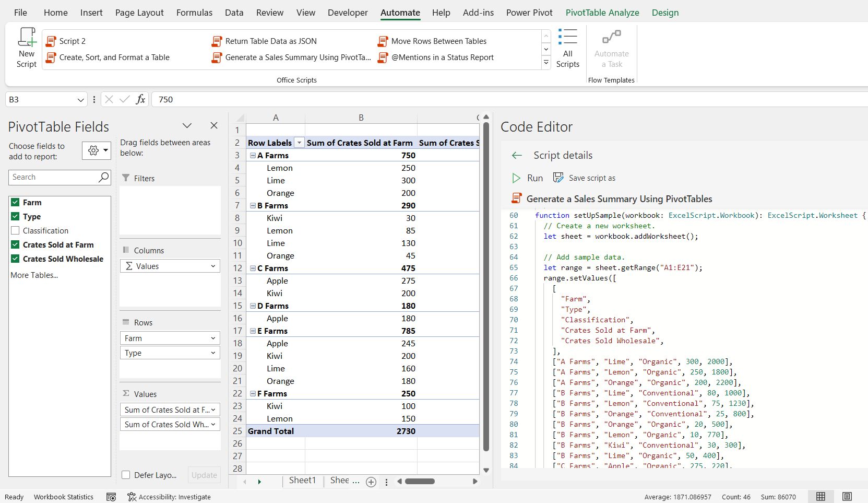Cancel the formula bar entry
The width and height of the screenshot is (868, 503).
(x=109, y=99)
